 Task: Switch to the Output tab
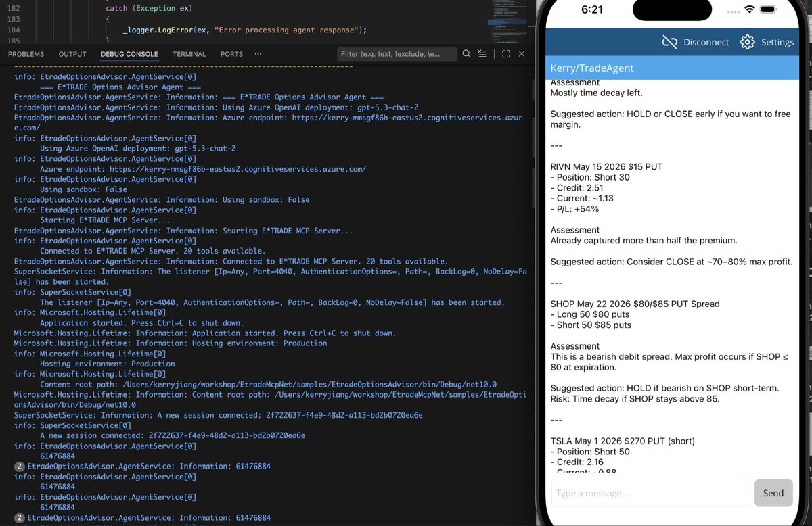point(72,54)
